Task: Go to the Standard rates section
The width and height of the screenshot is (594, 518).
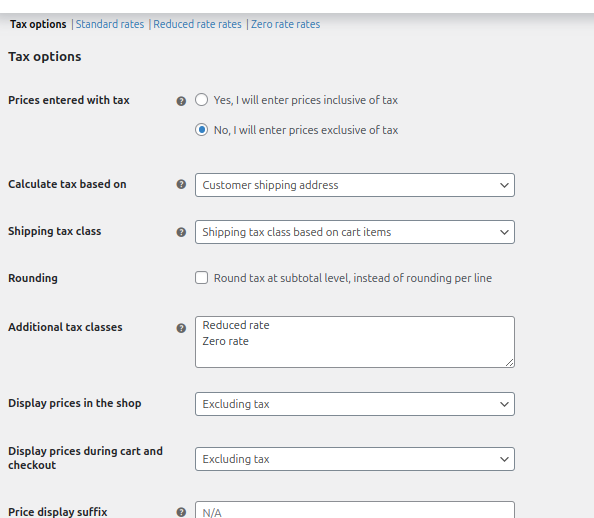Action: (x=110, y=24)
